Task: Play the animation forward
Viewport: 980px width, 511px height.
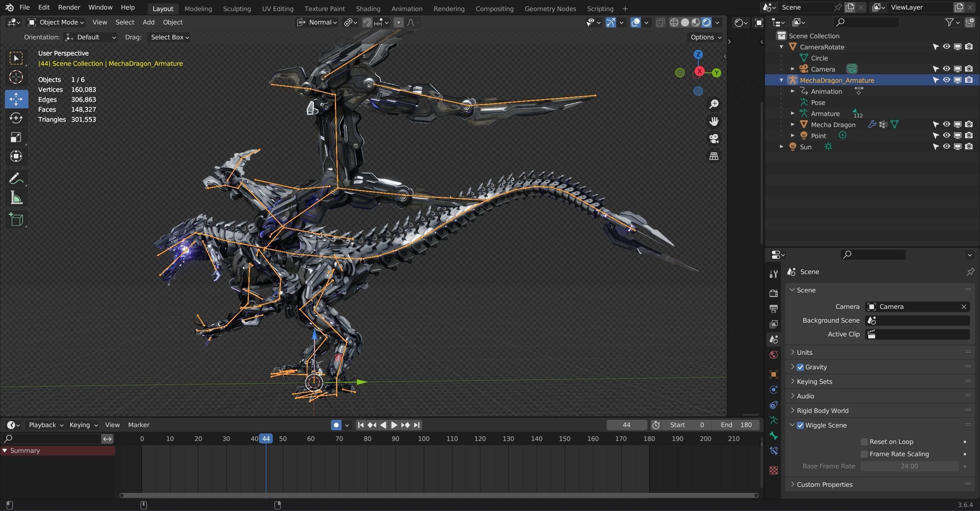Action: coord(394,425)
